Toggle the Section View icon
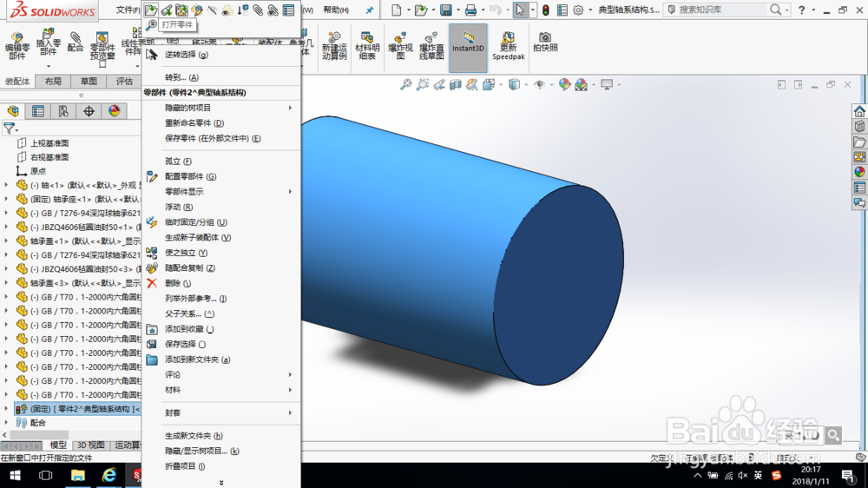This screenshot has height=488, width=868. pos(456,84)
